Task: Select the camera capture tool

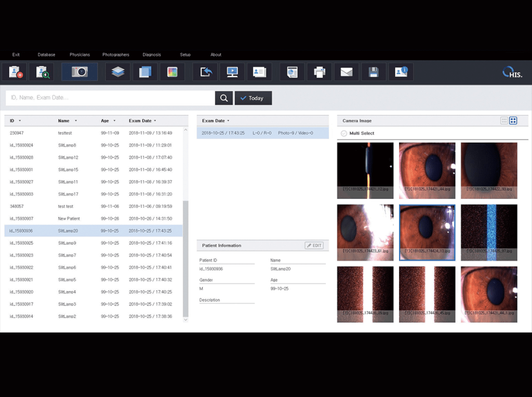Action: [x=79, y=72]
